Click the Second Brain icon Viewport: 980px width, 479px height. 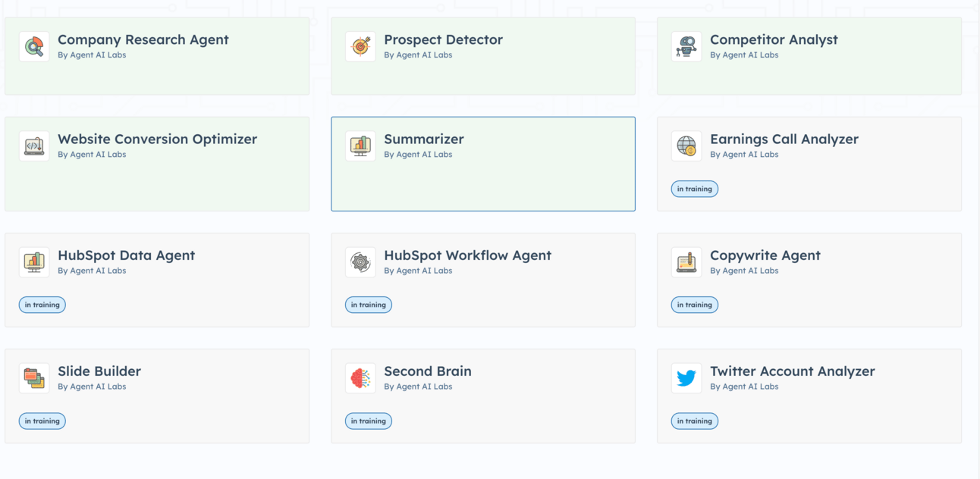[360, 378]
